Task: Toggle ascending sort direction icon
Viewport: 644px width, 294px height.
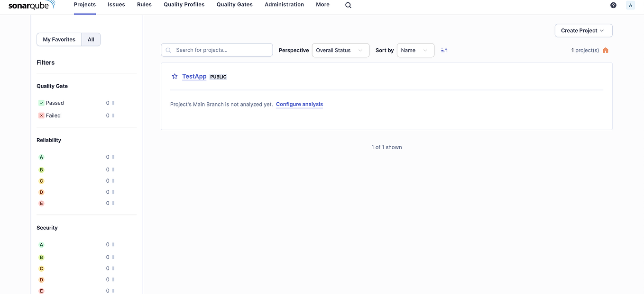Action: pos(444,50)
